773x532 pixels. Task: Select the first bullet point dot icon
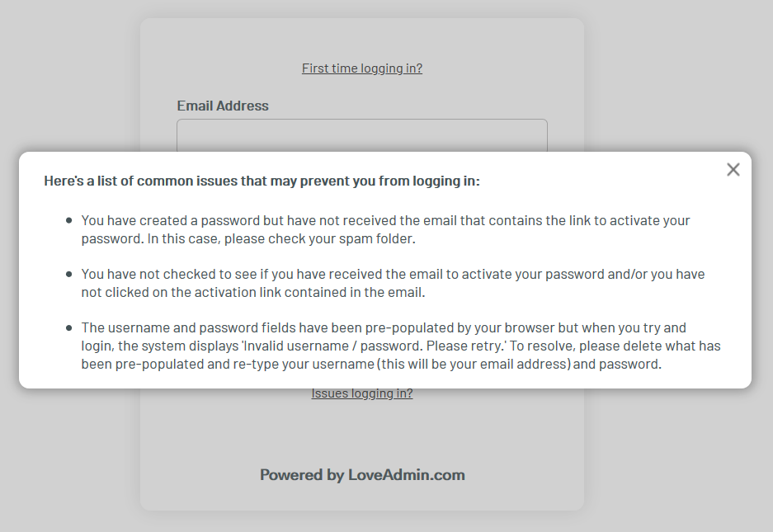[69, 221]
